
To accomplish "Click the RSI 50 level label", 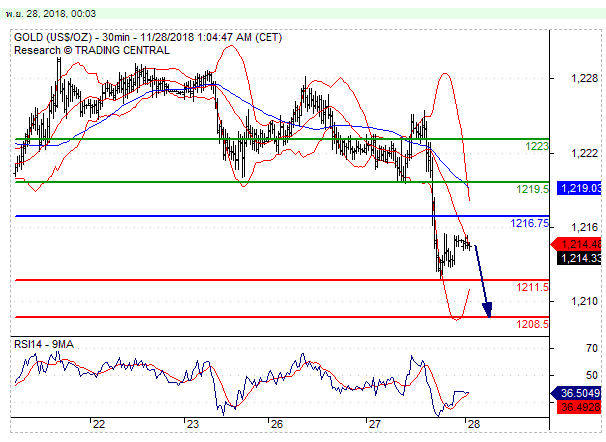I will coord(592,375).
